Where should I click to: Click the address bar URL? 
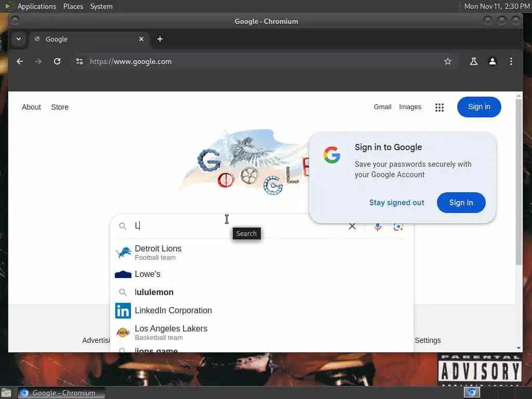click(x=130, y=61)
